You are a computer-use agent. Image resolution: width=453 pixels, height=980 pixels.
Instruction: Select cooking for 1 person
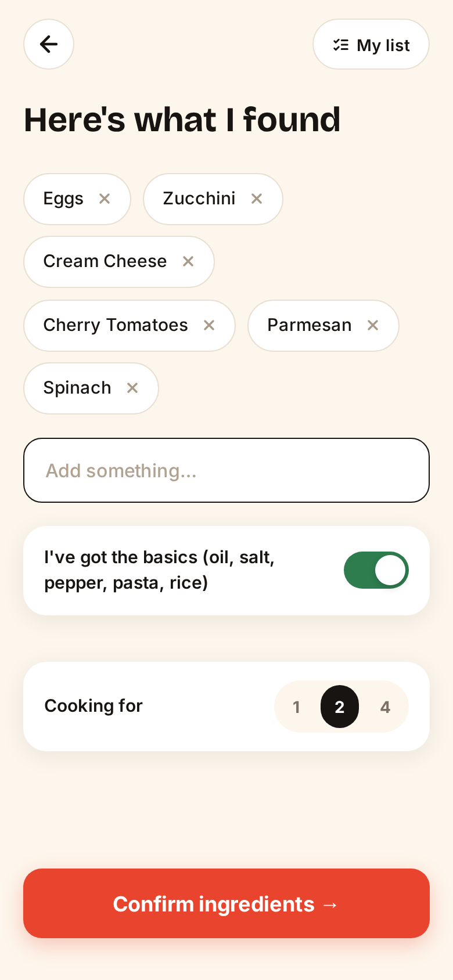pyautogui.click(x=296, y=707)
